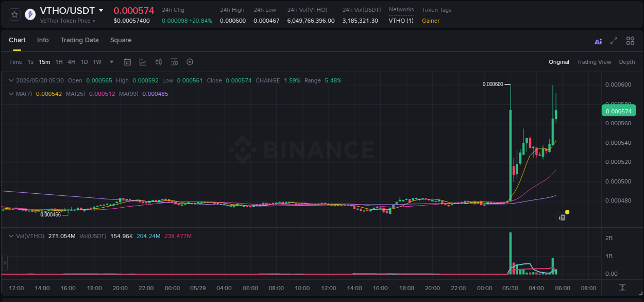
Task: Expand more time intervals dropdown arrow
Action: pos(112,62)
